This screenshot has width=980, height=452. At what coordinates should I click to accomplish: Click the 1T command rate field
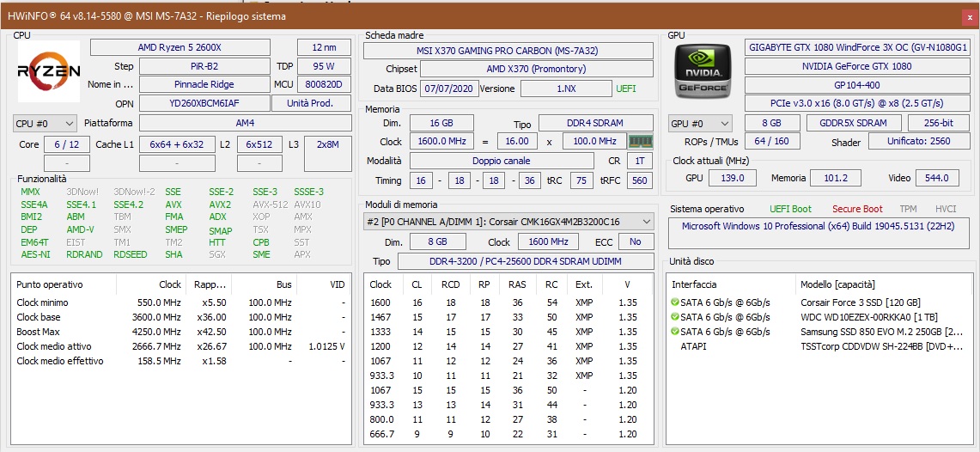[640, 161]
